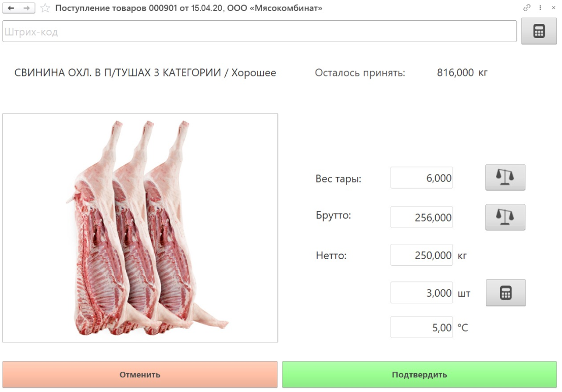The image size is (562, 392).
Task: Click the back navigation arrow
Action: [x=11, y=8]
